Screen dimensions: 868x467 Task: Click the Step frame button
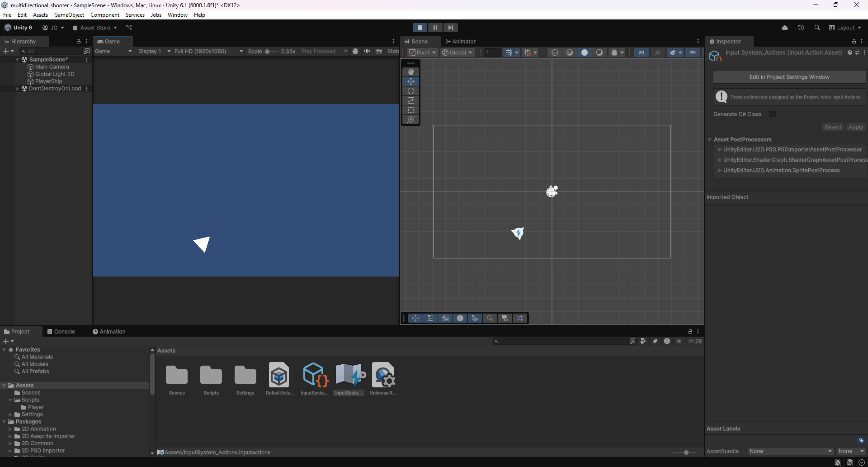[x=450, y=28]
